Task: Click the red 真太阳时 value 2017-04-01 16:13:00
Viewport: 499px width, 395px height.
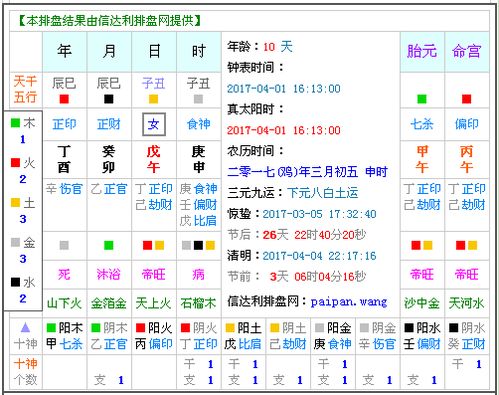Action: coord(284,130)
